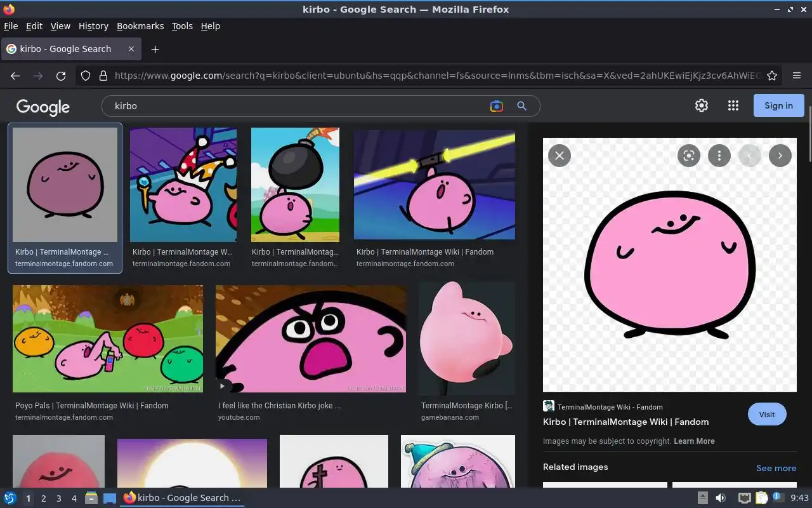
Task: Click the Visit button
Action: pyautogui.click(x=767, y=415)
